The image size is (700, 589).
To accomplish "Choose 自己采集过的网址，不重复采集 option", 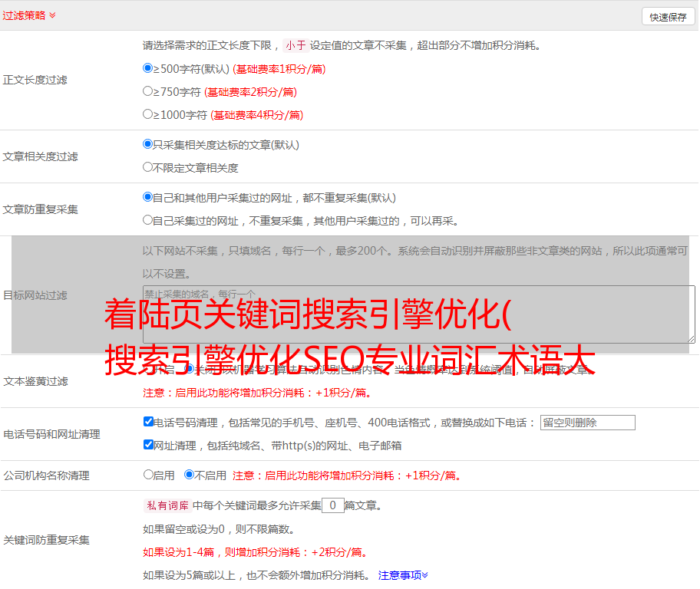I will 148,220.
